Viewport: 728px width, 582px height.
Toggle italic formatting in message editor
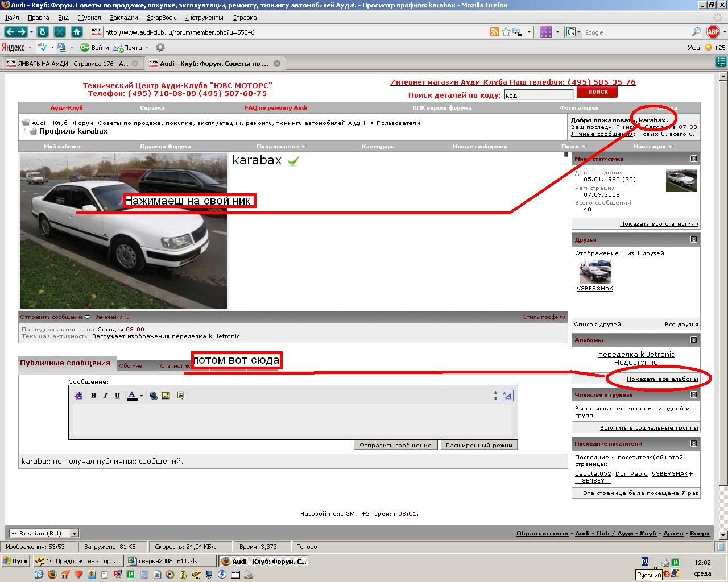105,396
